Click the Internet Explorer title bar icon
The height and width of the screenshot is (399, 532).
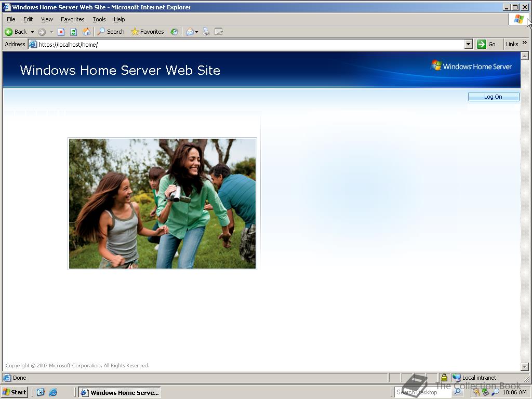[x=7, y=7]
